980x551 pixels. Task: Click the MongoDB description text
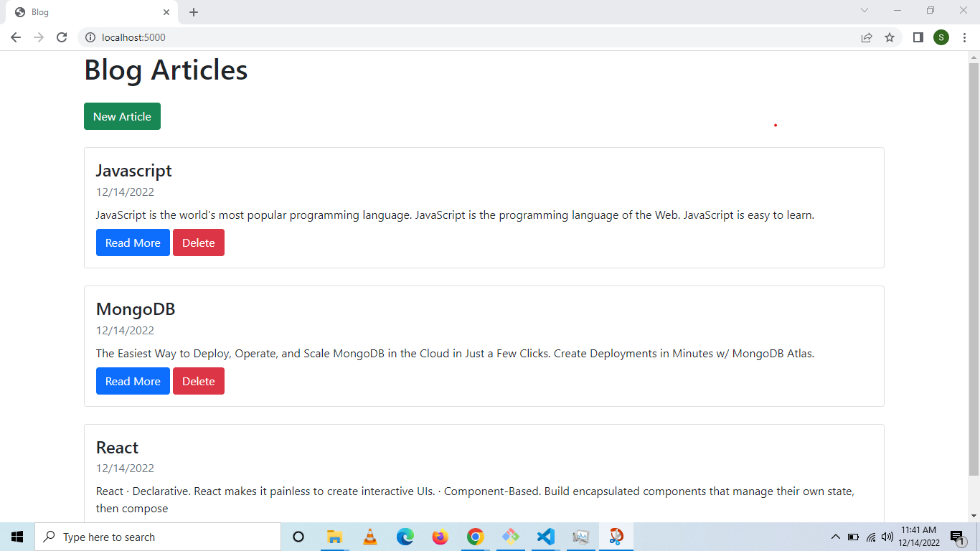[x=455, y=354]
